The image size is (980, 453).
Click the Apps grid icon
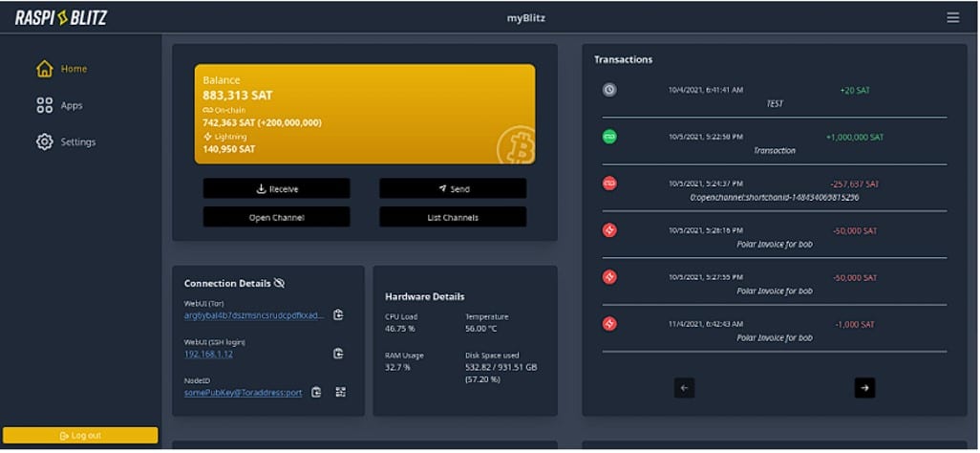click(44, 105)
